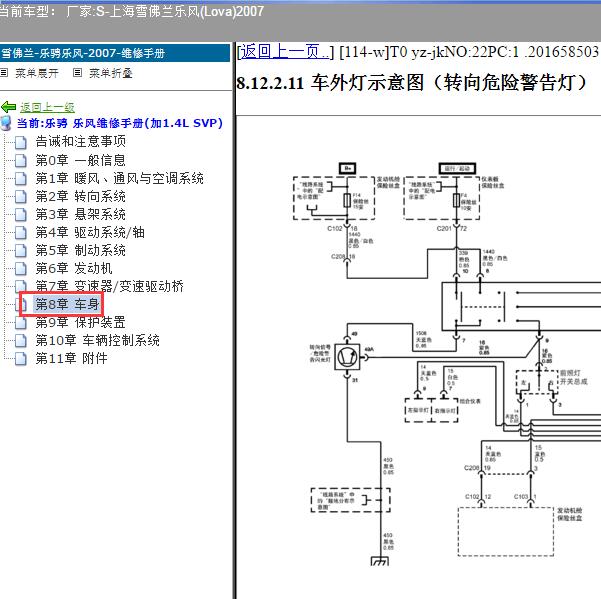Click the heading 8.12.2.11 车外灯示意图
This screenshot has height=599, width=601.
[x=412, y=82]
